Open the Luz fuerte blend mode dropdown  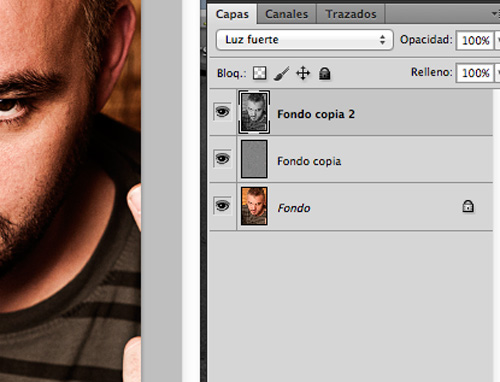(x=305, y=40)
